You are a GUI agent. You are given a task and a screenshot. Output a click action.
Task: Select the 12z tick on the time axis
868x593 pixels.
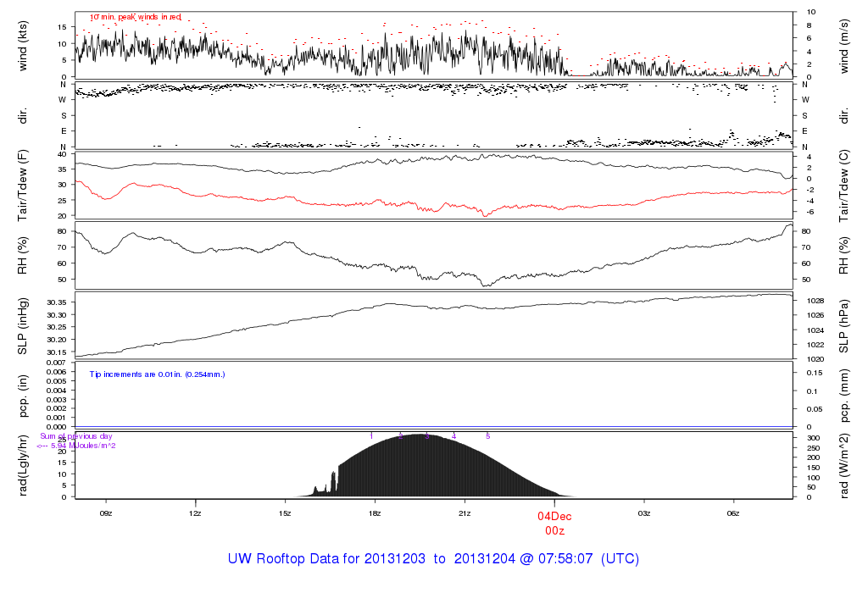pyautogui.click(x=196, y=513)
